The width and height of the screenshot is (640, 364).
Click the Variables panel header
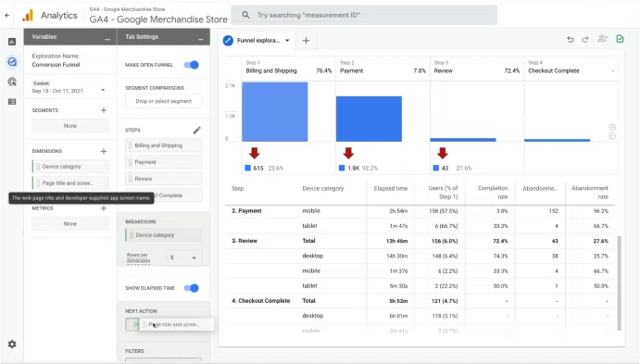point(70,37)
